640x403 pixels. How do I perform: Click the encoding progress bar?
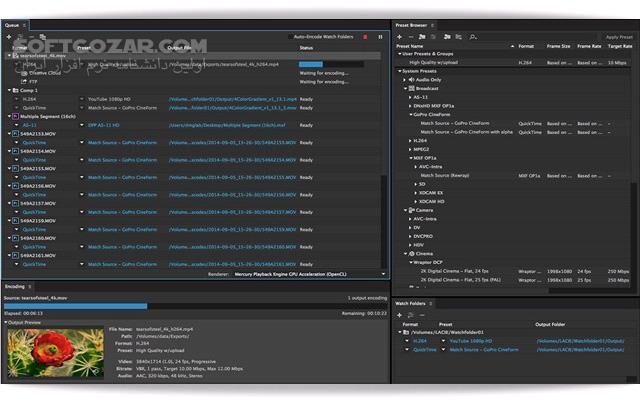pos(196,306)
